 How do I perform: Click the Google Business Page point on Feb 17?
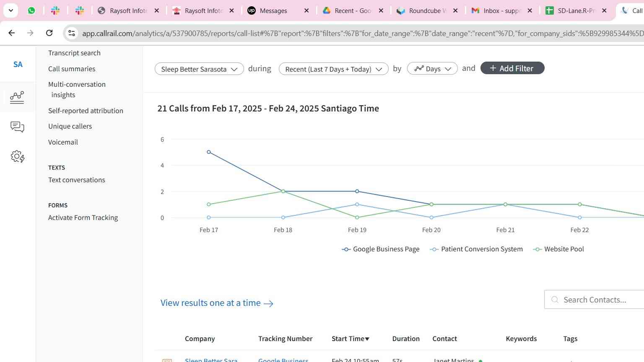pyautogui.click(x=209, y=152)
